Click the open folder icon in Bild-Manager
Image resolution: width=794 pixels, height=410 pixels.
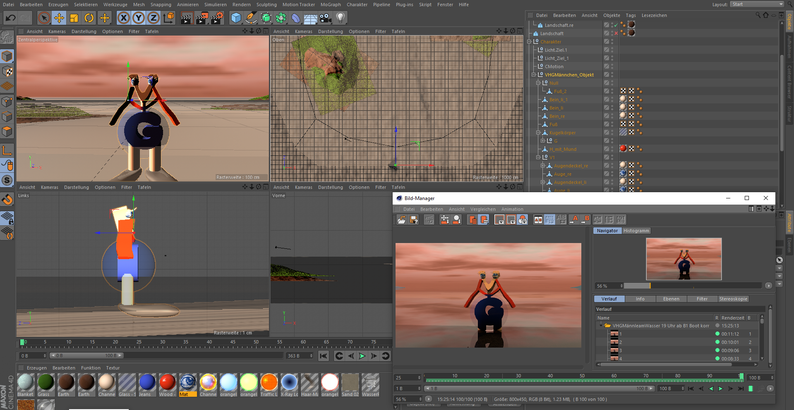coord(402,219)
